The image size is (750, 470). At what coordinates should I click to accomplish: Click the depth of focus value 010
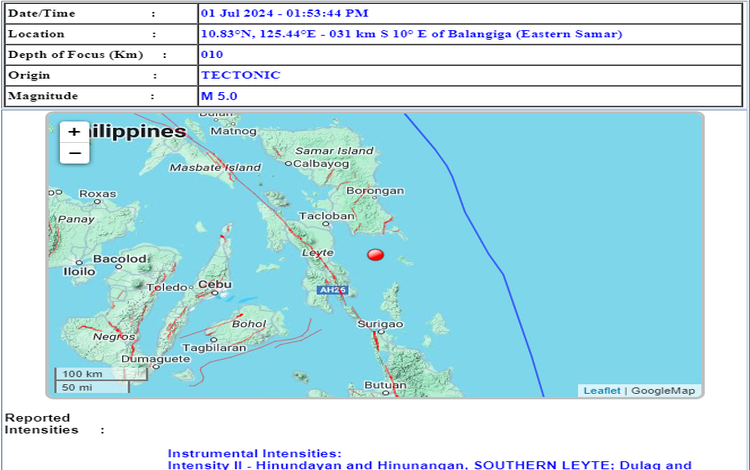(212, 55)
